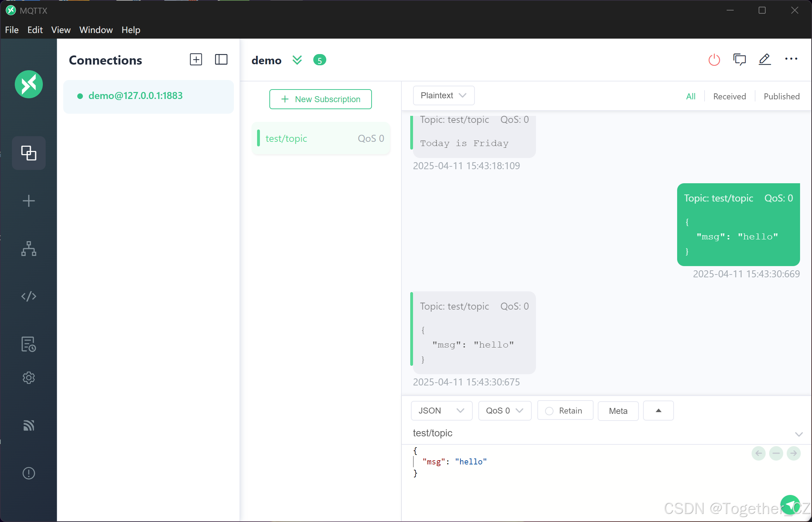Open the JSON payload type dropdown

click(x=441, y=411)
